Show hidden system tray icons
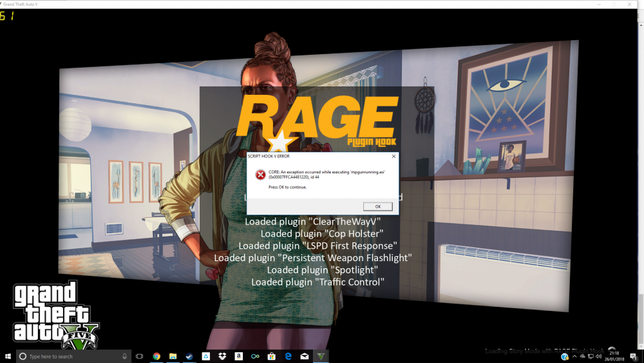The width and height of the screenshot is (644, 363). (574, 357)
